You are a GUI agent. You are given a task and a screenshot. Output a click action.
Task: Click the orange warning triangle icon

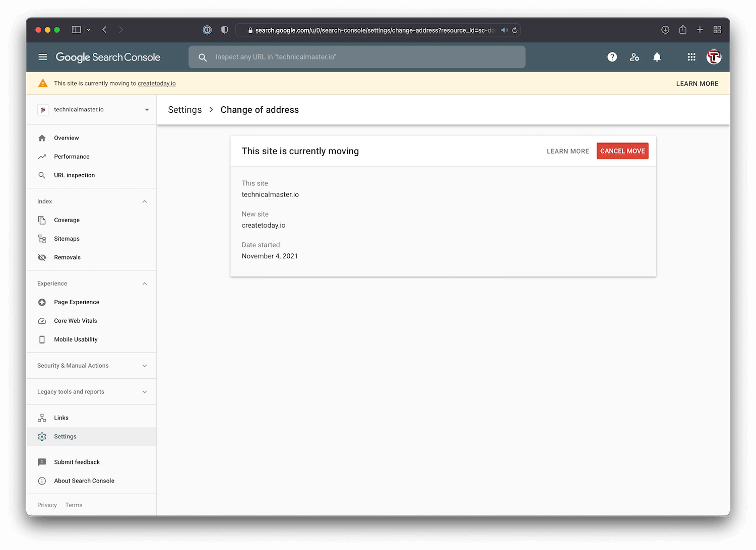(x=43, y=83)
